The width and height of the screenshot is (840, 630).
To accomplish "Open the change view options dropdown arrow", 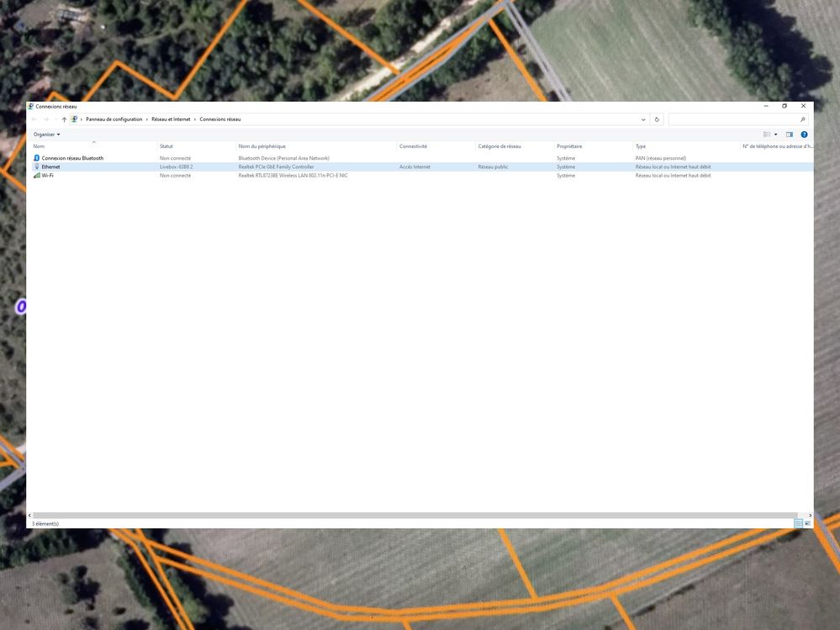I will point(776,135).
